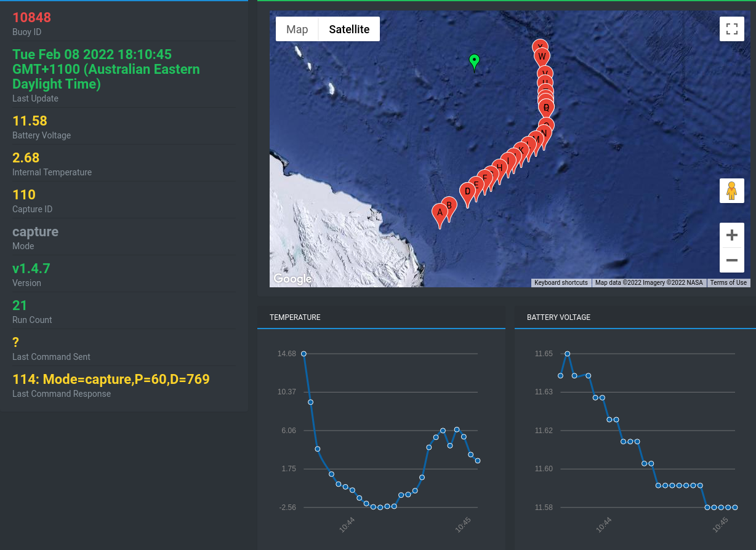Click the Last Command Response text

coord(111,379)
